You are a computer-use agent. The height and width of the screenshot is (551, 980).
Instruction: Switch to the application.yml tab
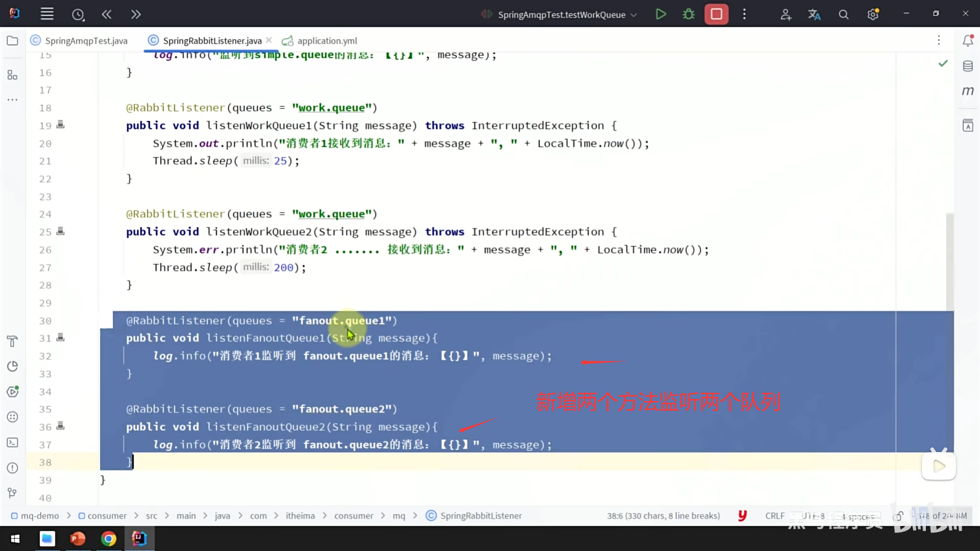click(327, 41)
